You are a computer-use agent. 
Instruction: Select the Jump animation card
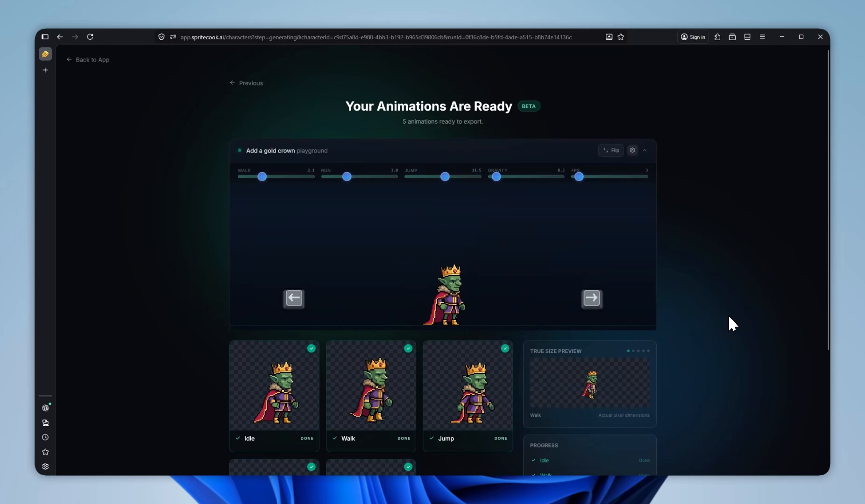[468, 396]
